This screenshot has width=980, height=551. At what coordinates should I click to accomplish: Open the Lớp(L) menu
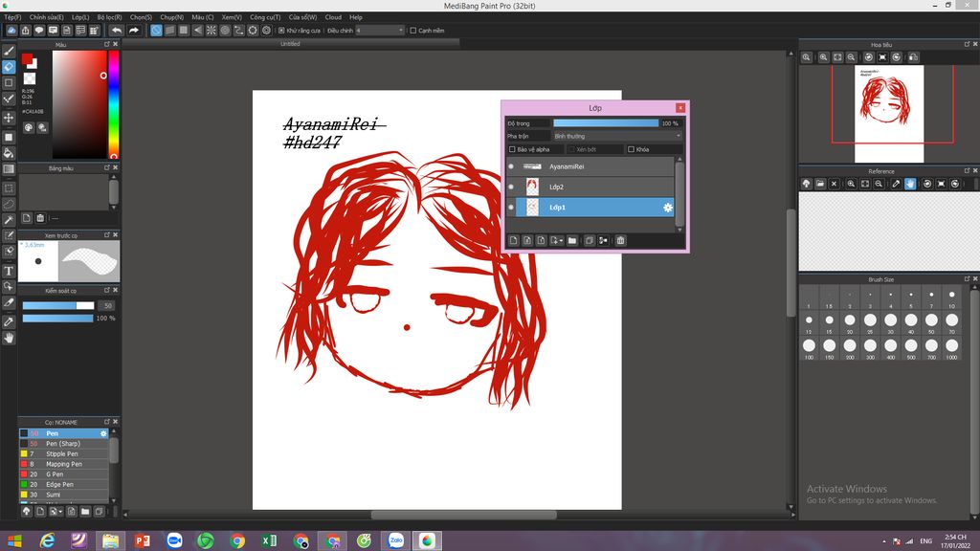click(80, 17)
